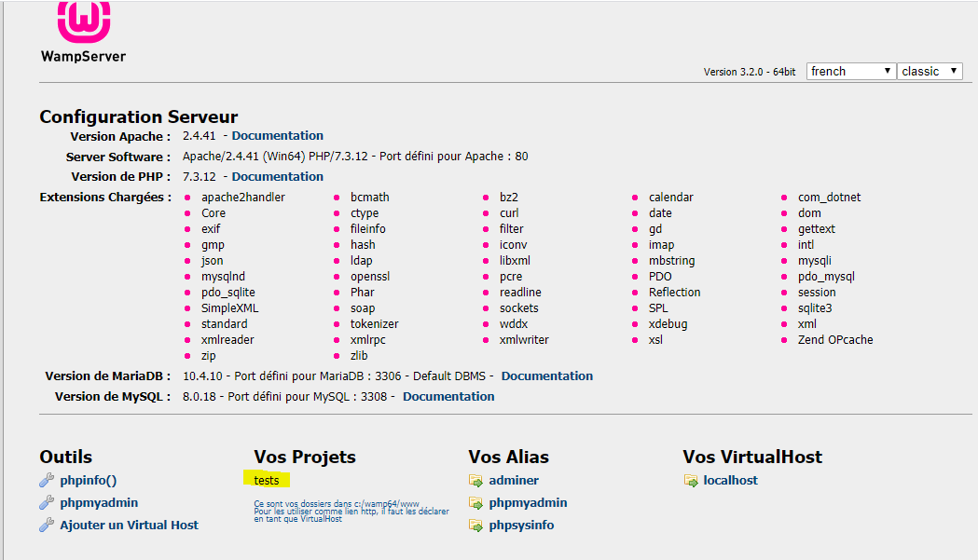Open Documentation for PHP version
978x560 pixels.
pyautogui.click(x=277, y=176)
